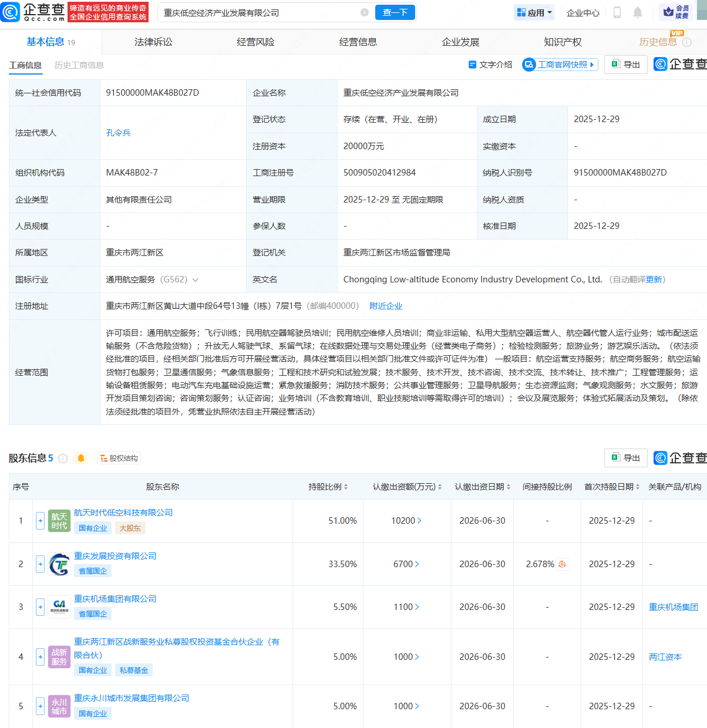Clear the search box text
Viewport: 707px width, 728px height.
tap(365, 12)
